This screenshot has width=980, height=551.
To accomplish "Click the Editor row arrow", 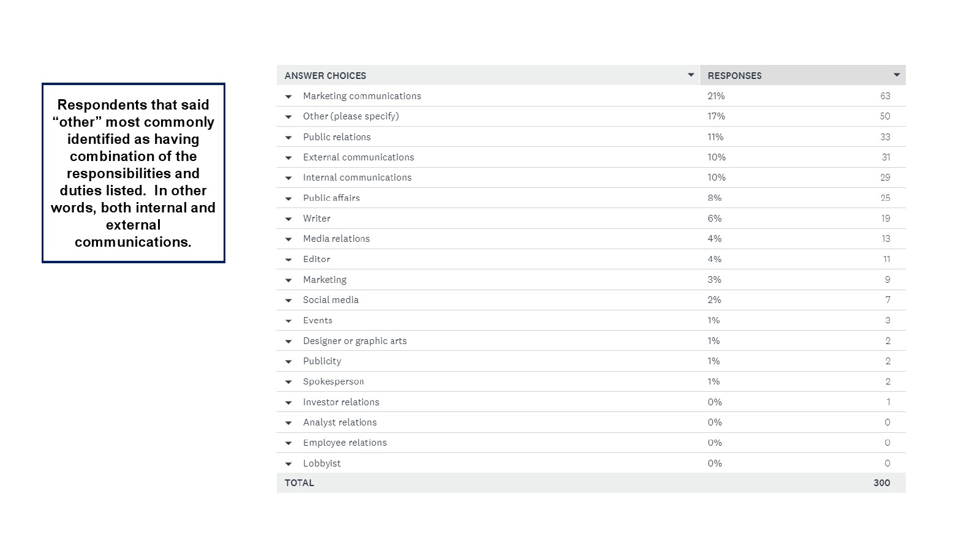I will point(288,260).
